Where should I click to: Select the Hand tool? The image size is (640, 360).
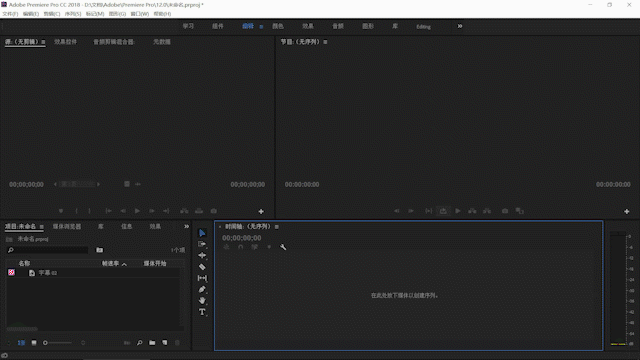pyautogui.click(x=202, y=300)
